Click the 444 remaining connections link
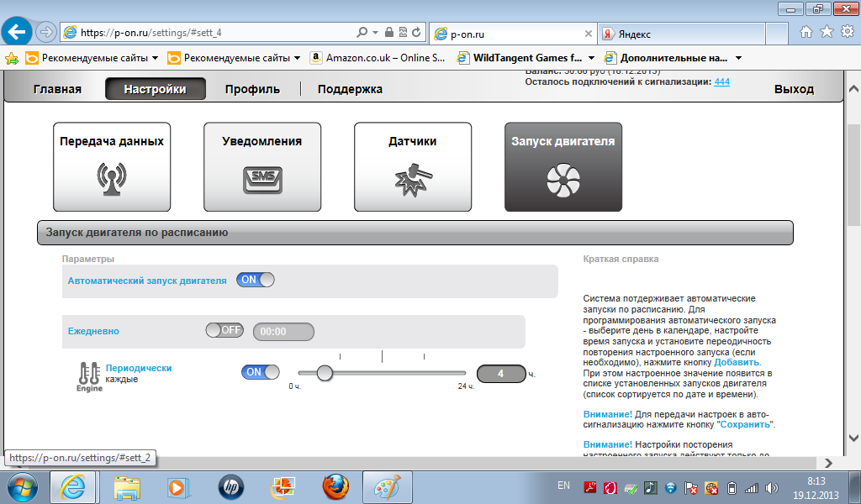 coord(721,81)
